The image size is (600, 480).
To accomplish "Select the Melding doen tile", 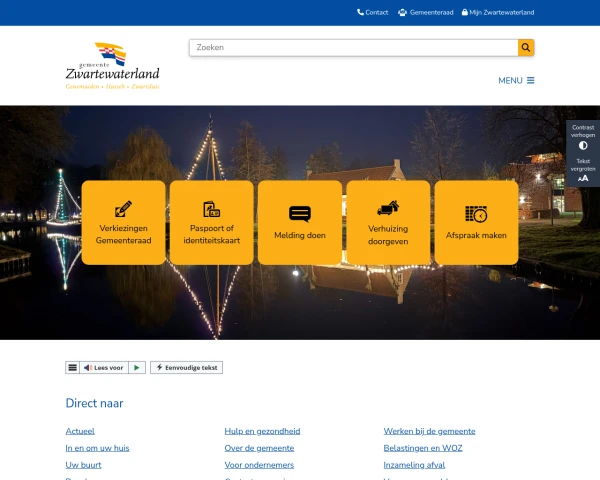I will pos(300,222).
